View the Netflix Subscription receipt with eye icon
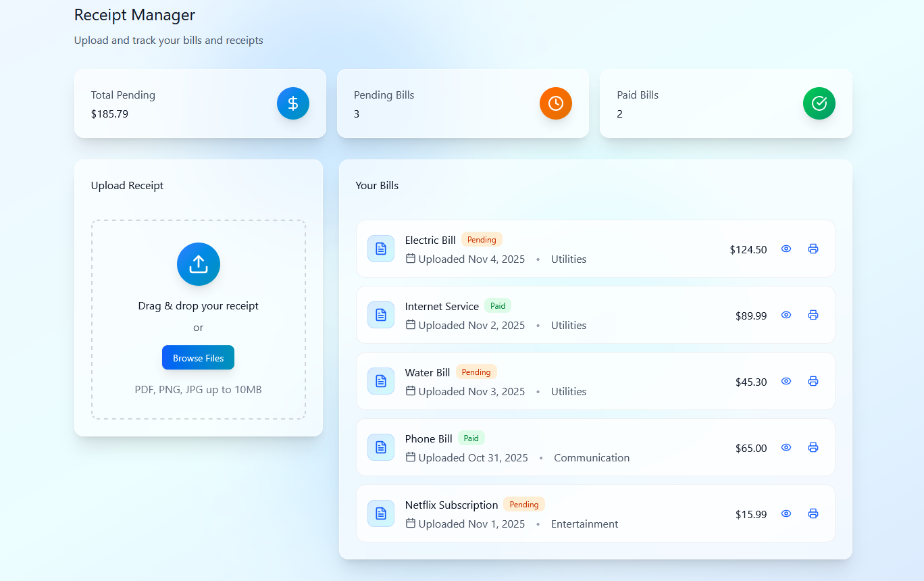This screenshot has height=581, width=924. tap(786, 513)
